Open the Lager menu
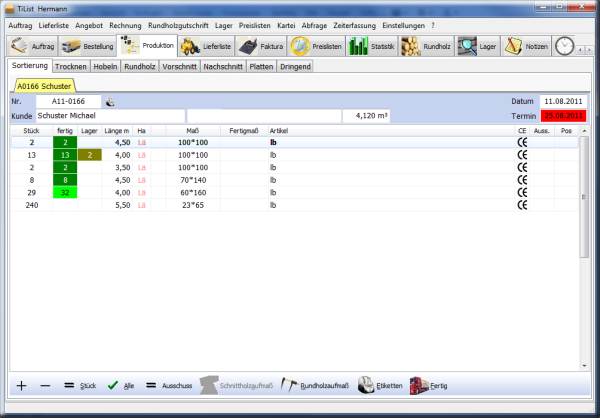Screen dimensions: 600x418 [x=224, y=26]
